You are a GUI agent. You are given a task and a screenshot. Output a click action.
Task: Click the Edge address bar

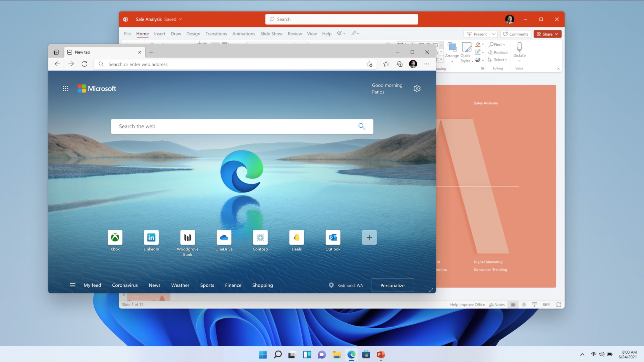[235, 64]
